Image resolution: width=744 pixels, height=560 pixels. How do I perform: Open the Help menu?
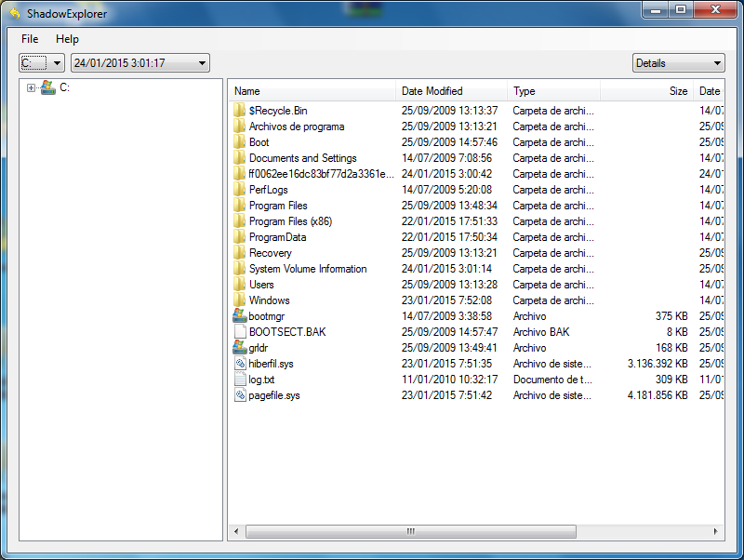pos(67,39)
